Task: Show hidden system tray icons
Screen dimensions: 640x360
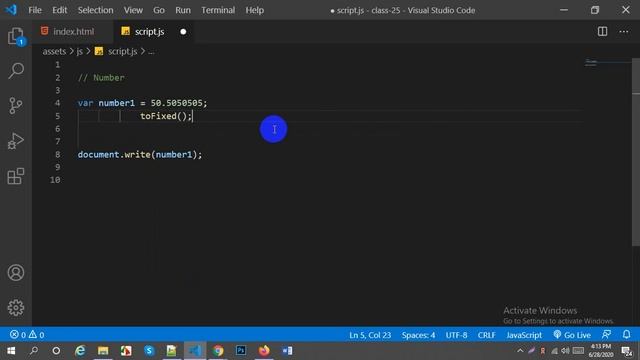Action: [x=520, y=351]
